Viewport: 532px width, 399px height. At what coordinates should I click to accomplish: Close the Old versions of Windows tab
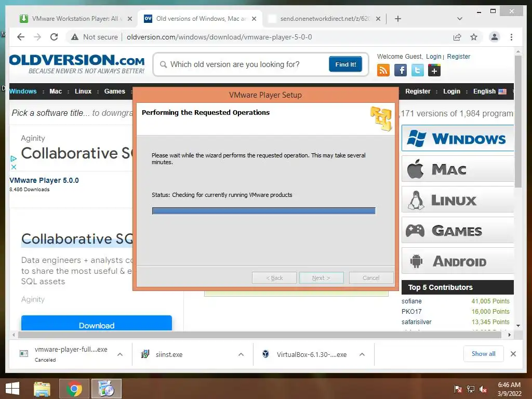point(254,19)
